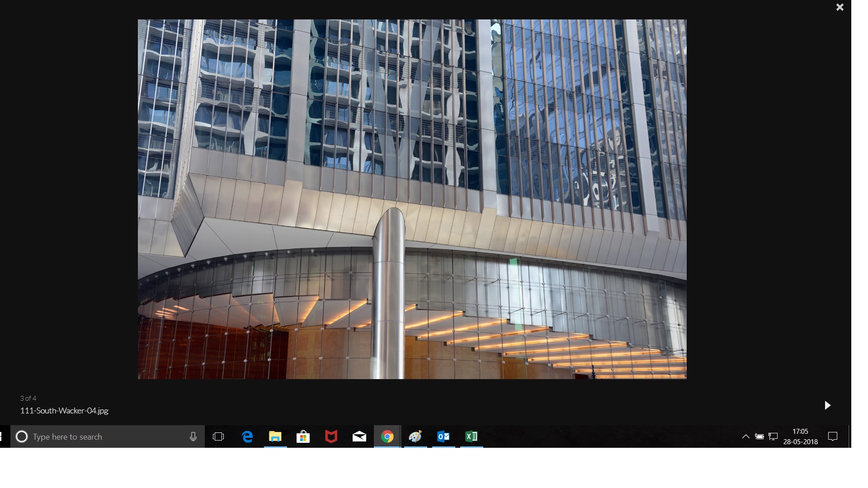Go to the next image with the arrow
The image size is (868, 488).
827,405
